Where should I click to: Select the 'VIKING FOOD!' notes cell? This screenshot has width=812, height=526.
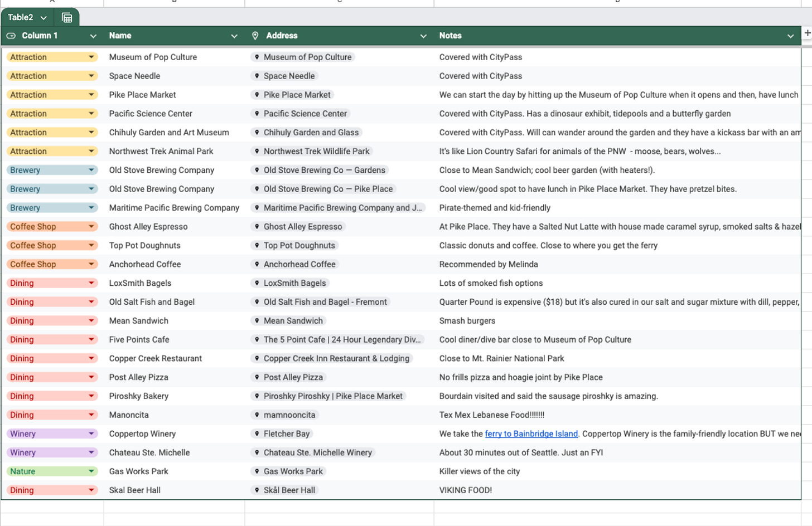[x=617, y=490]
